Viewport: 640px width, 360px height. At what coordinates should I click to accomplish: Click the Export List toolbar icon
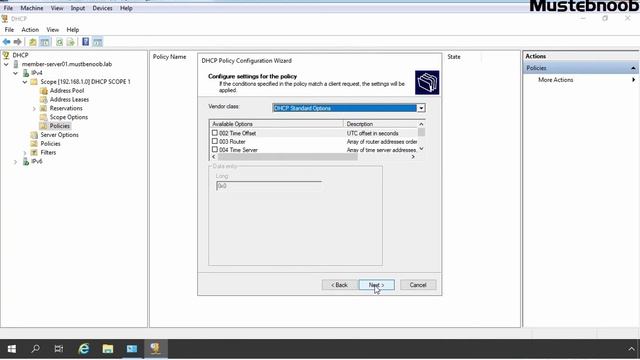(71, 42)
